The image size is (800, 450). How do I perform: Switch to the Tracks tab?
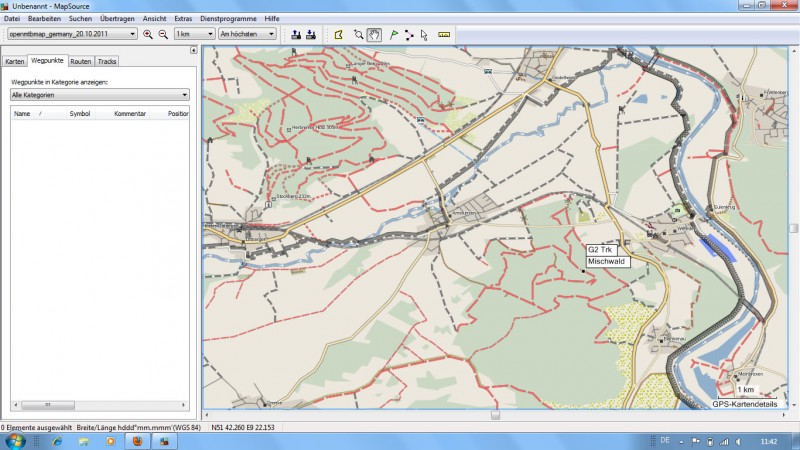[107, 62]
